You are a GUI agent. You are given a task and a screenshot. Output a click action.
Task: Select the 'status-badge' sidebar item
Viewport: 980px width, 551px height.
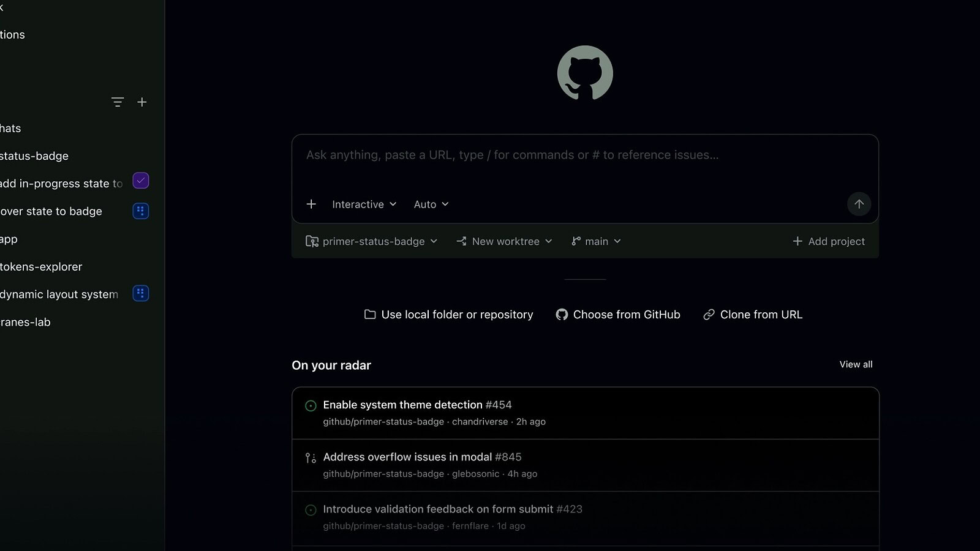pos(34,156)
